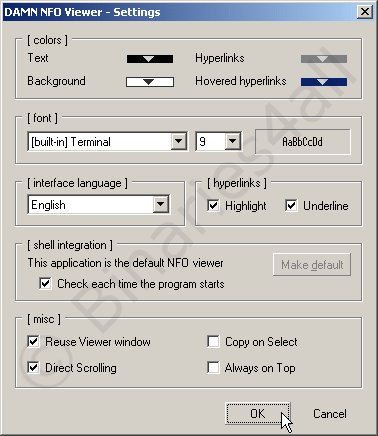Viewport: 378px width, 436px height.
Task: Enable Always on Top
Action: point(213,368)
